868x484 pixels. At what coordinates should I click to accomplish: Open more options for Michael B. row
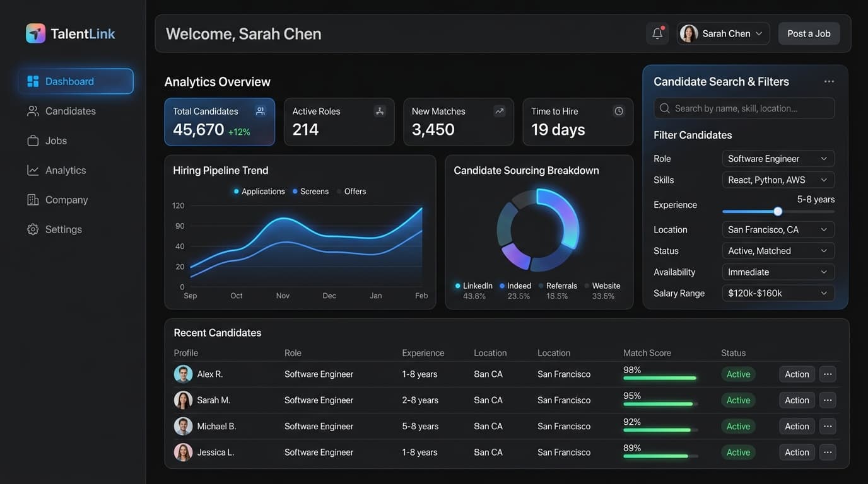coord(828,426)
